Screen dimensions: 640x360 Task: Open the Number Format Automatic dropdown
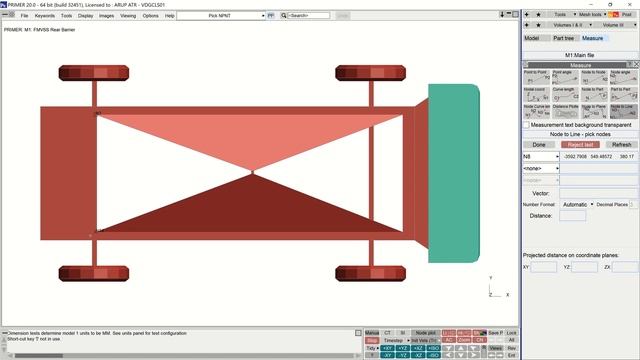[577, 204]
